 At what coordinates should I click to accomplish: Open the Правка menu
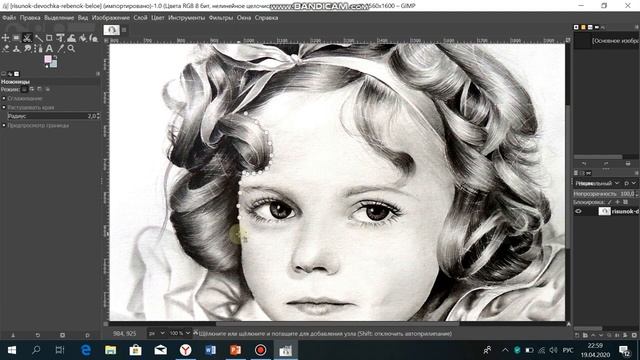(x=30, y=18)
